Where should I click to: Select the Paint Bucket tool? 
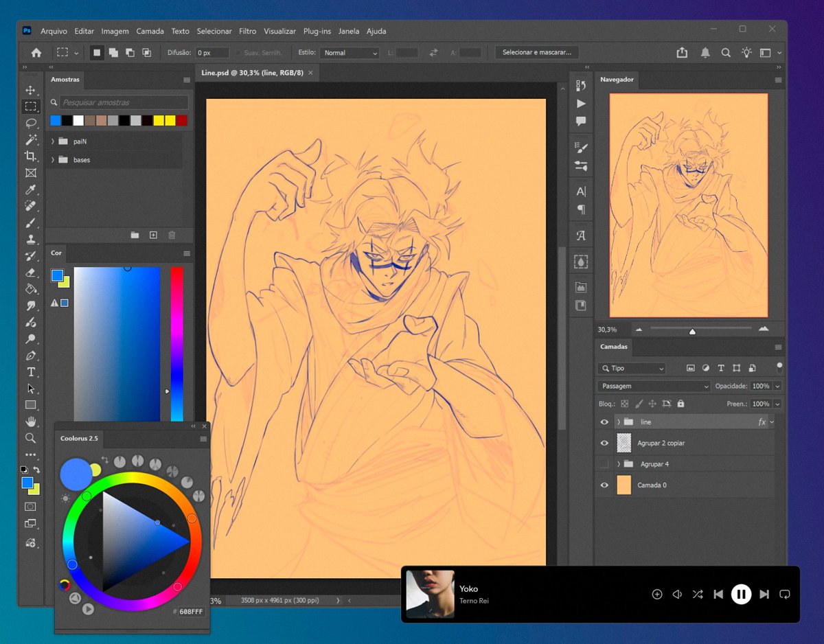click(31, 289)
